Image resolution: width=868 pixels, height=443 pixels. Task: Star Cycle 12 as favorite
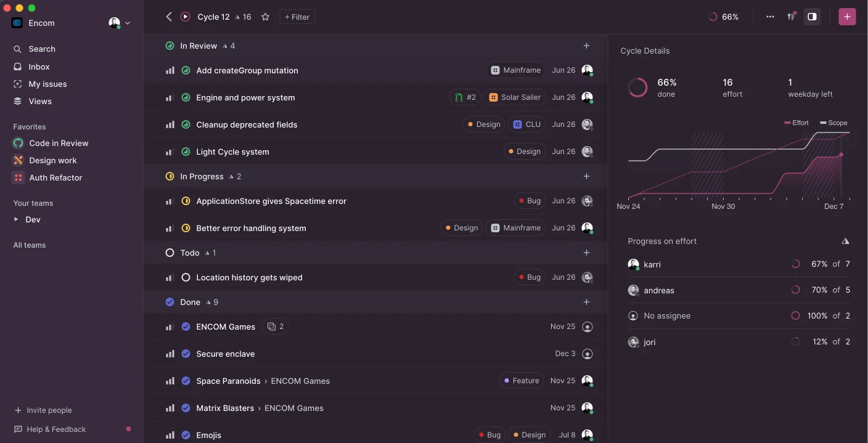pos(265,17)
